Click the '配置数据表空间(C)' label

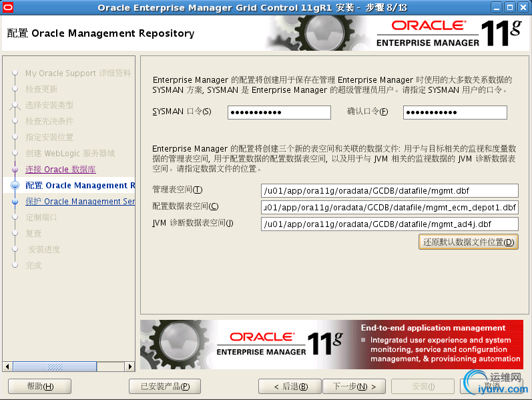[186, 206]
